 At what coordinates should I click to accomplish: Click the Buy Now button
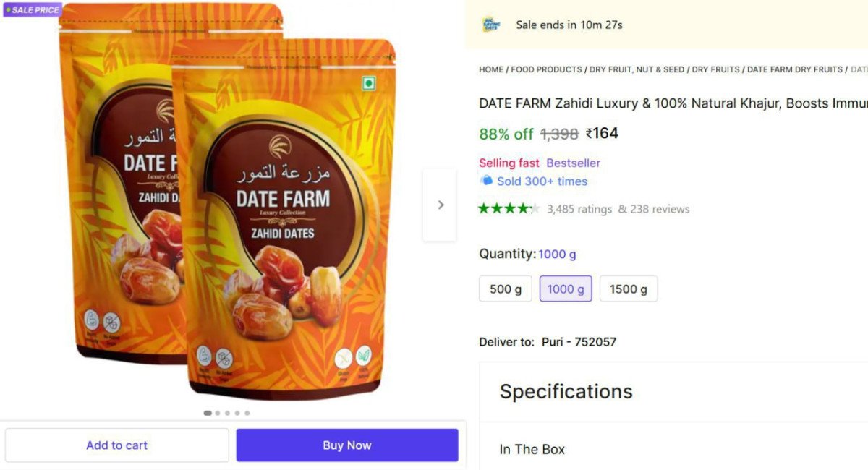coord(346,445)
